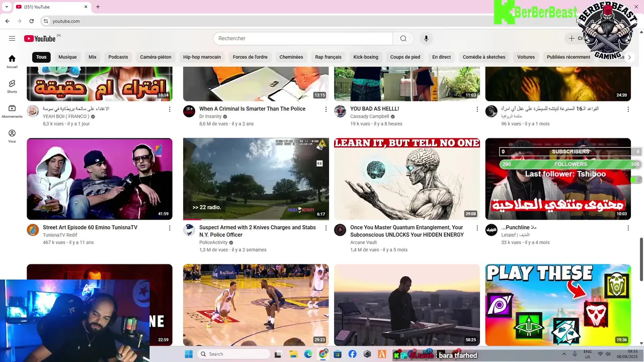Close the YouTube browser tab
644x362 pixels.
pyautogui.click(x=86, y=7)
